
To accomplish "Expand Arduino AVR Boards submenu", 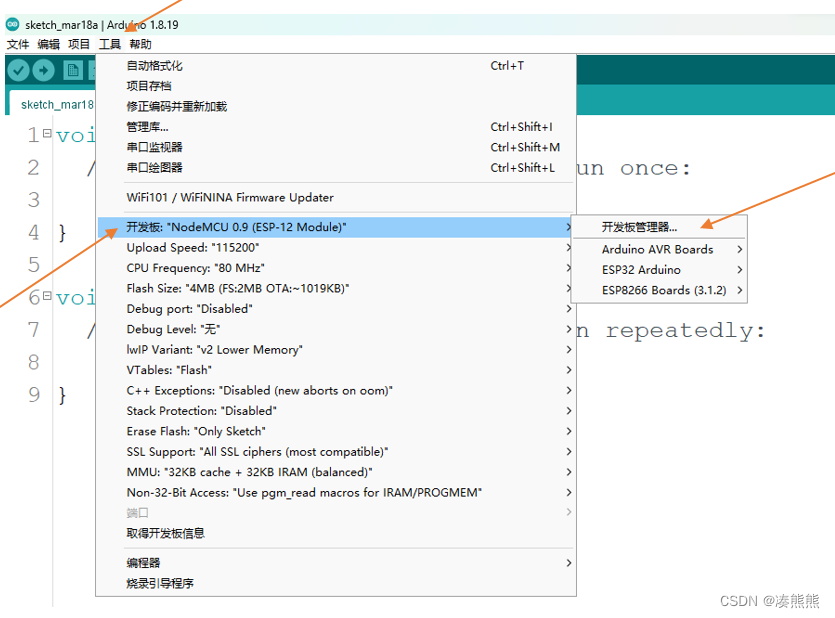I will click(x=659, y=249).
